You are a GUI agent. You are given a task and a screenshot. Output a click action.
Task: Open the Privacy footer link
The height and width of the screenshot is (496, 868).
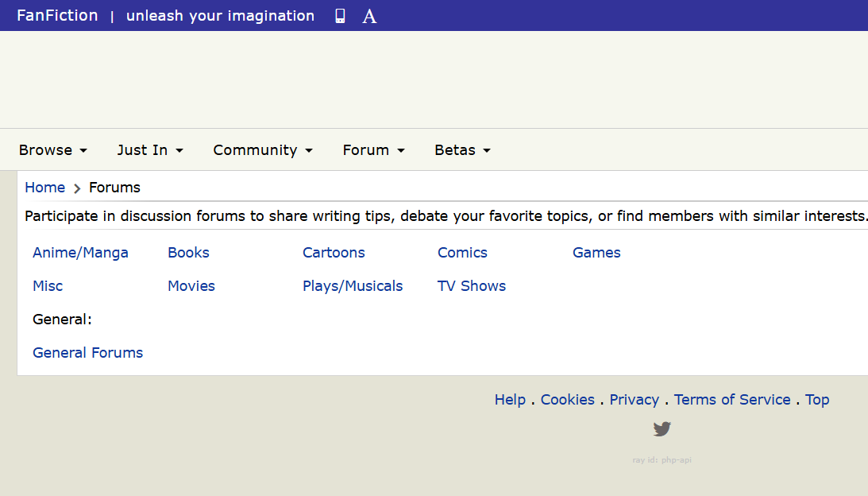[634, 400]
